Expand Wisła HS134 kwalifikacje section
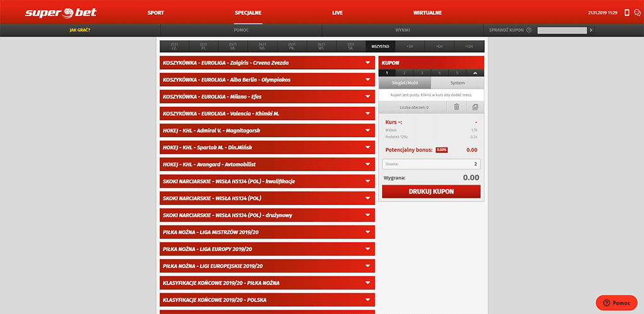Viewport: 644px width, 314px height. pyautogui.click(x=267, y=181)
